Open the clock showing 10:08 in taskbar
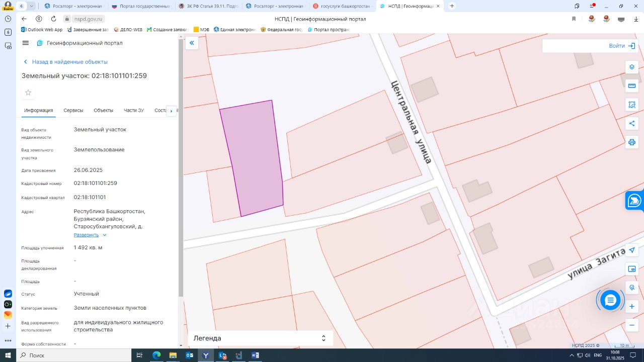 (x=615, y=355)
